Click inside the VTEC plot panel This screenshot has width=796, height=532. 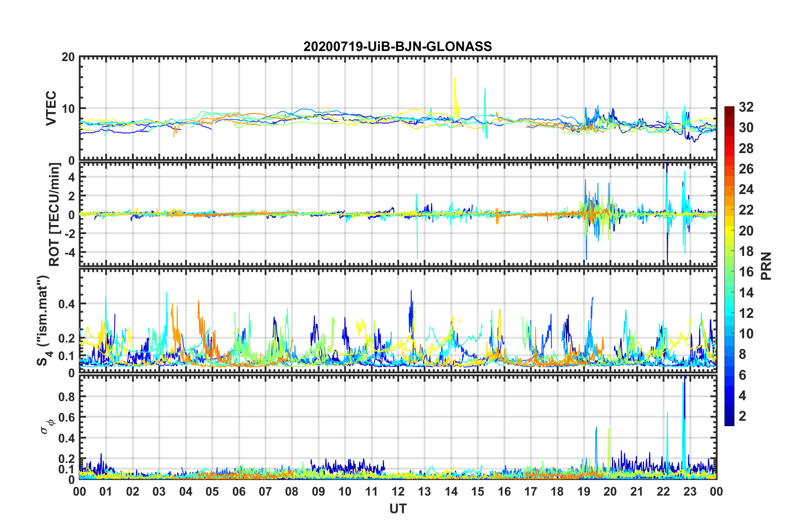coord(398,108)
